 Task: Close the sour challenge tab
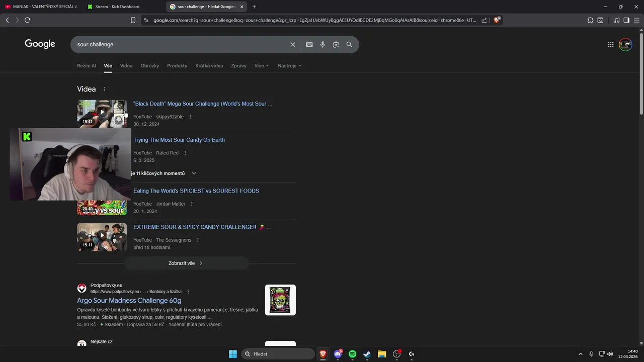tap(242, 7)
